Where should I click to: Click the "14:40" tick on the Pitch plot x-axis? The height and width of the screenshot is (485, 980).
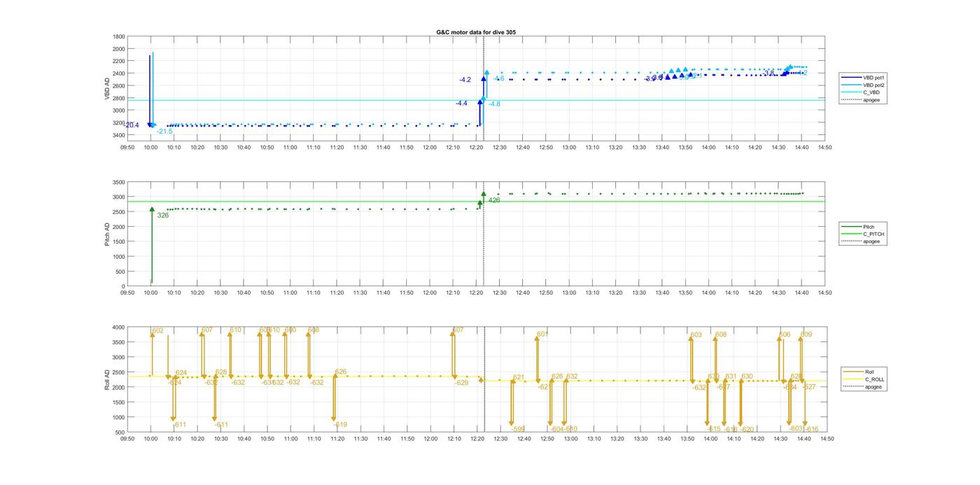tap(802, 293)
